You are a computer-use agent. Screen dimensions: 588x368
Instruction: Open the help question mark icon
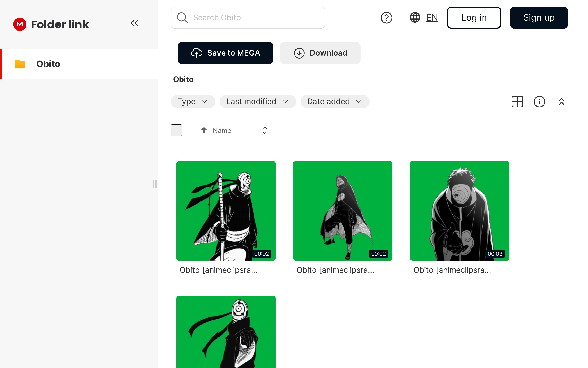coord(386,17)
